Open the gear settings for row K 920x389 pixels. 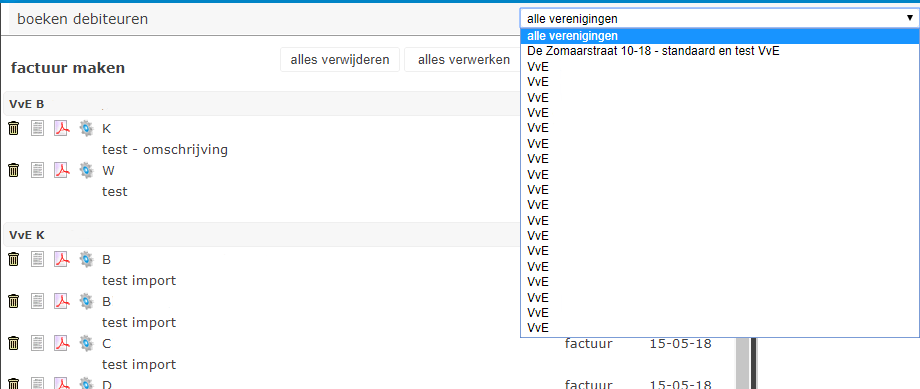click(86, 128)
